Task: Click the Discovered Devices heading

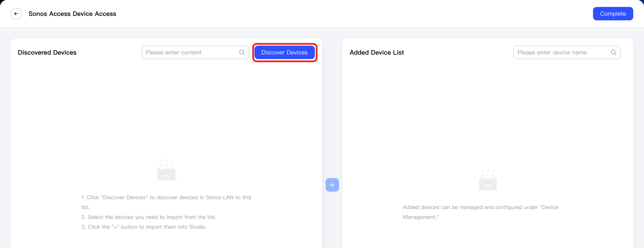Action: coord(47,52)
